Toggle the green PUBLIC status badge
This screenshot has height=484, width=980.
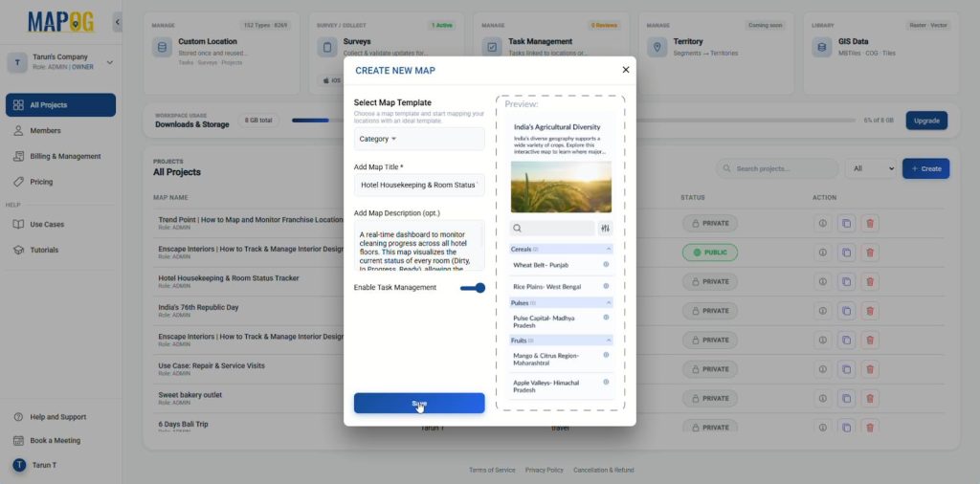[x=709, y=253]
